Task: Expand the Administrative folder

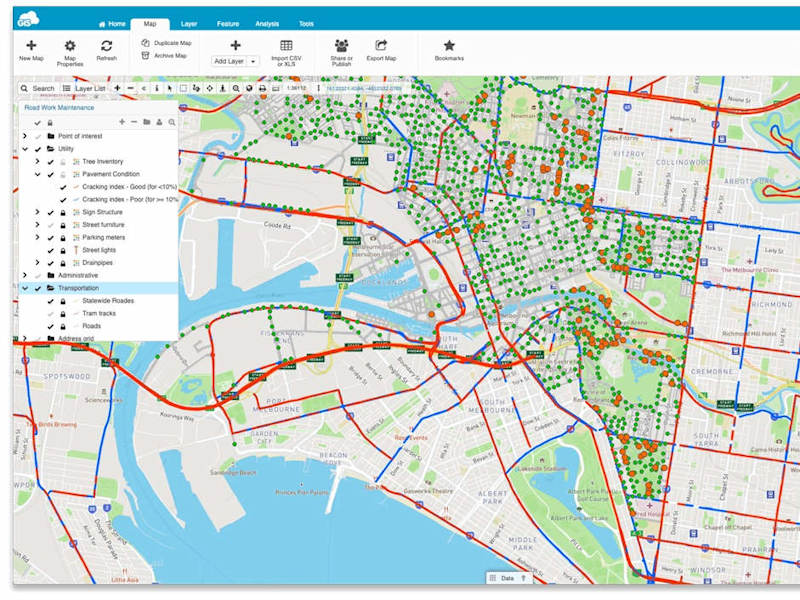Action: [24, 276]
